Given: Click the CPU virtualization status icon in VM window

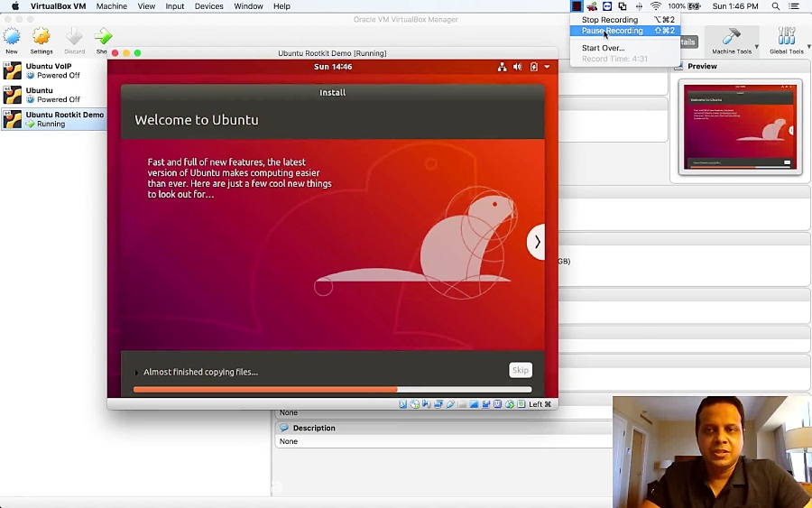Looking at the screenshot, I should [x=498, y=404].
